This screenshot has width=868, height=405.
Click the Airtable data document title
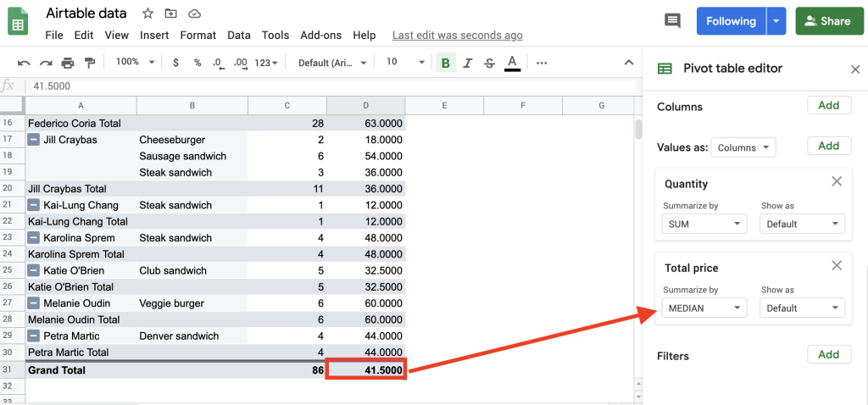pyautogui.click(x=86, y=14)
